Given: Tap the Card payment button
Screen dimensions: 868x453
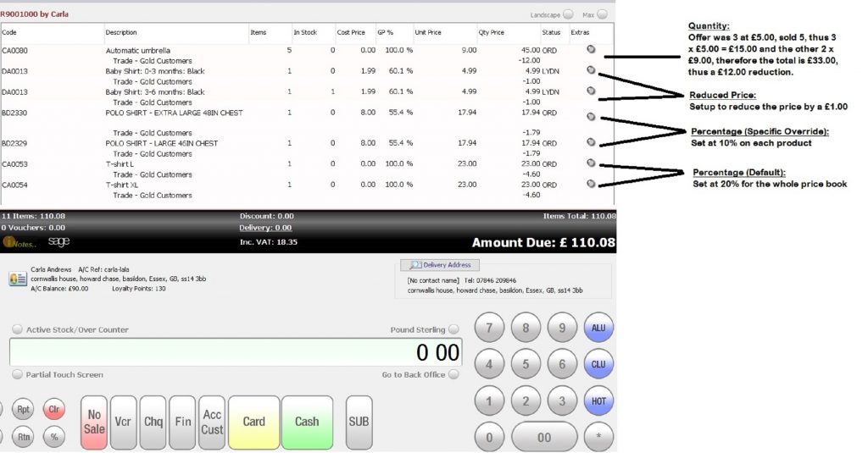Looking at the screenshot, I should (x=254, y=422).
